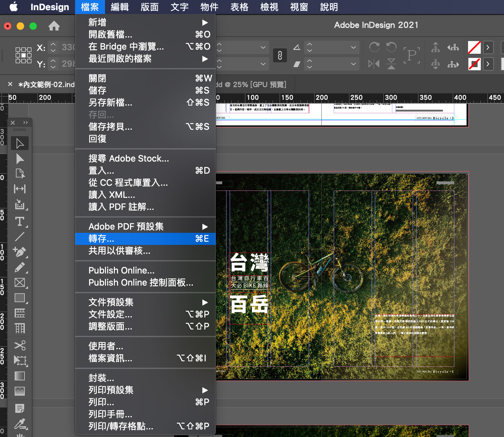Increment the X position stepper

click(x=53, y=45)
